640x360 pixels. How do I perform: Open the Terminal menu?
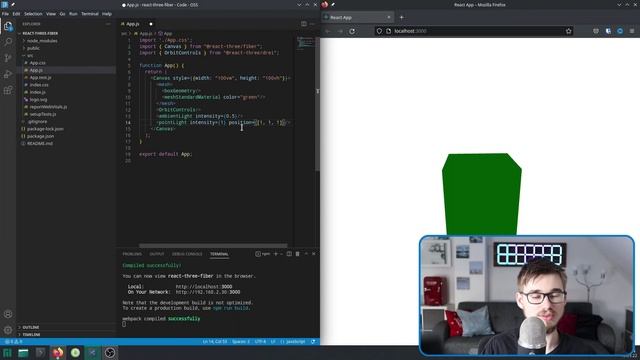click(90, 14)
